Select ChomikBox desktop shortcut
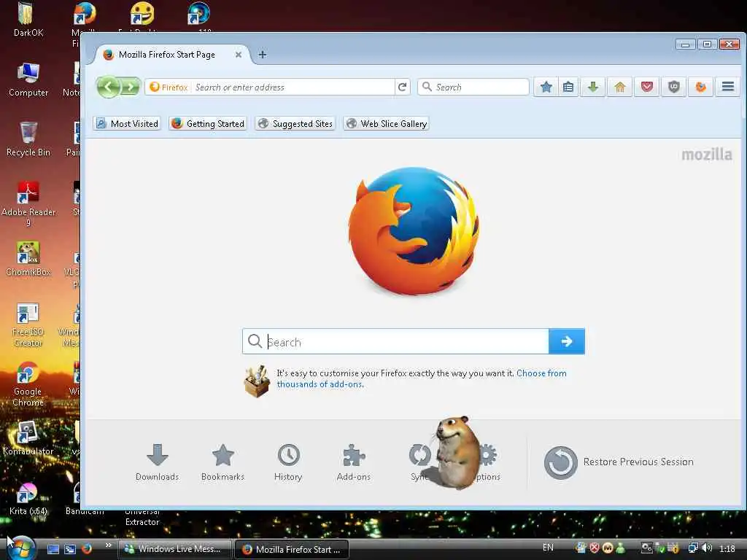Viewport: 747px width, 560px height. coord(28,259)
